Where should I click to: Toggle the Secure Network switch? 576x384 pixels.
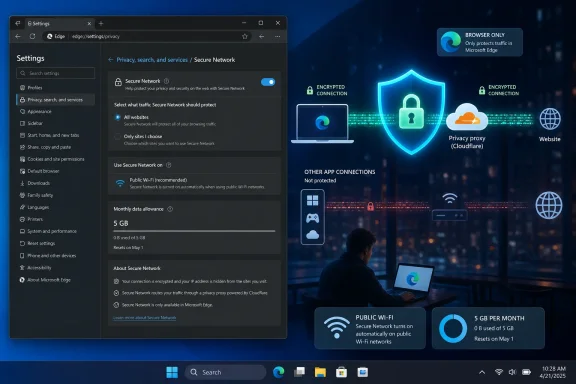pos(268,82)
